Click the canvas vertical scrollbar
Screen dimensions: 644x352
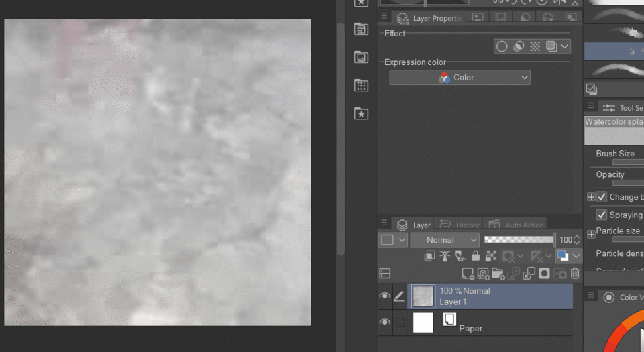tap(341, 139)
